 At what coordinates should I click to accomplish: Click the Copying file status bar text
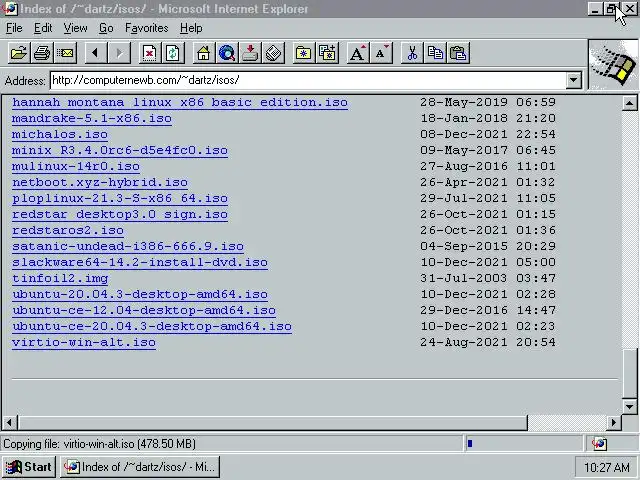click(99, 444)
